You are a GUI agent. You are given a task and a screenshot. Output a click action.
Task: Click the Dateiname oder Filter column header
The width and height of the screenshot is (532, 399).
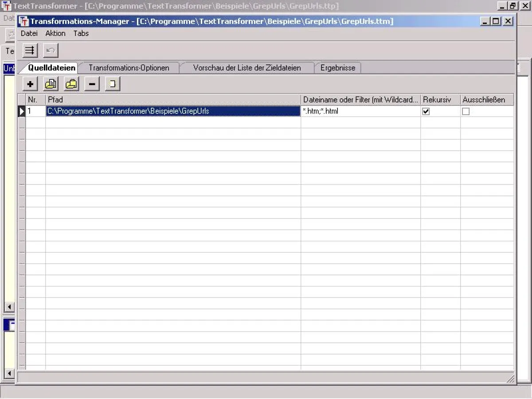click(x=360, y=100)
